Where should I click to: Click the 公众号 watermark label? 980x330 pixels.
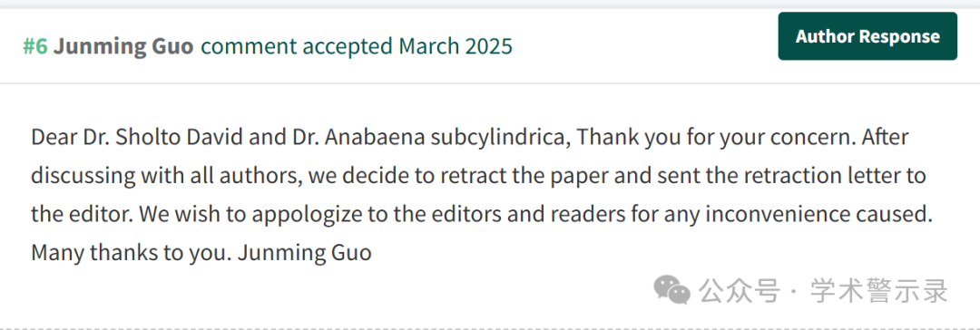tap(740, 291)
